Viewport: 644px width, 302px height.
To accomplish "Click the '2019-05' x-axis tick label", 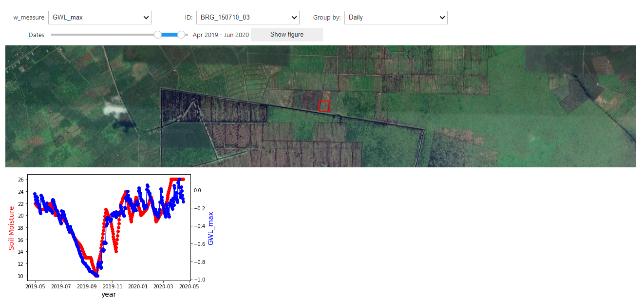I will pyautogui.click(x=36, y=286).
